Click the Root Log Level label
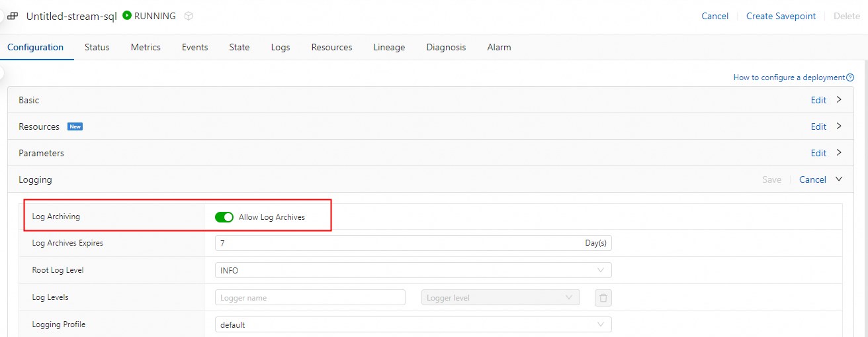Viewport: 868px width, 337px height. (58, 270)
